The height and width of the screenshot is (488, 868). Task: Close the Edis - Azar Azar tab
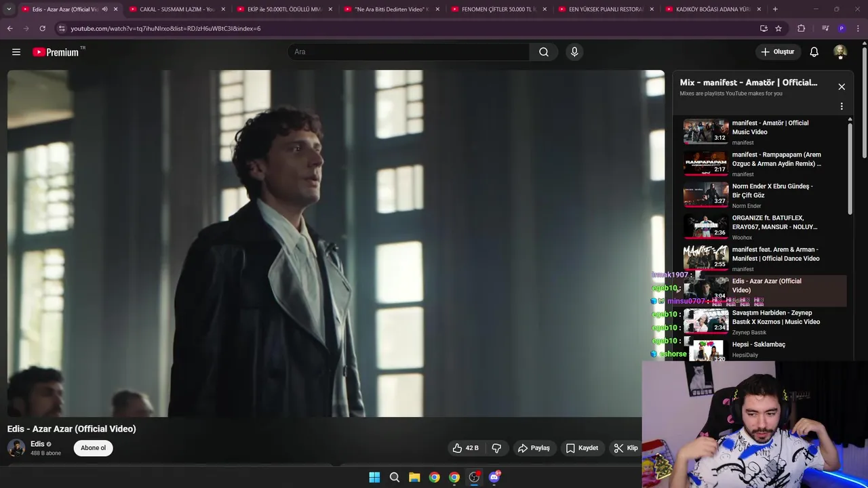115,9
